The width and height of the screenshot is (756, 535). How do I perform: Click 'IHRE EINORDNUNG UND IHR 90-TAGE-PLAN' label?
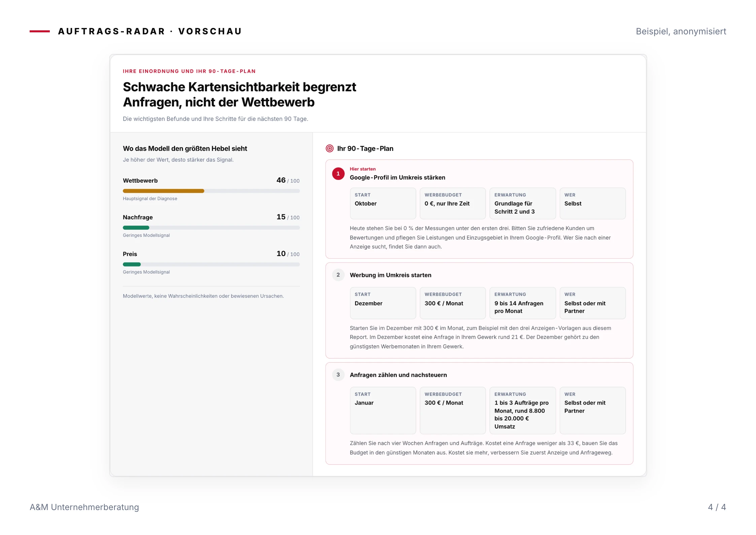[x=189, y=71]
